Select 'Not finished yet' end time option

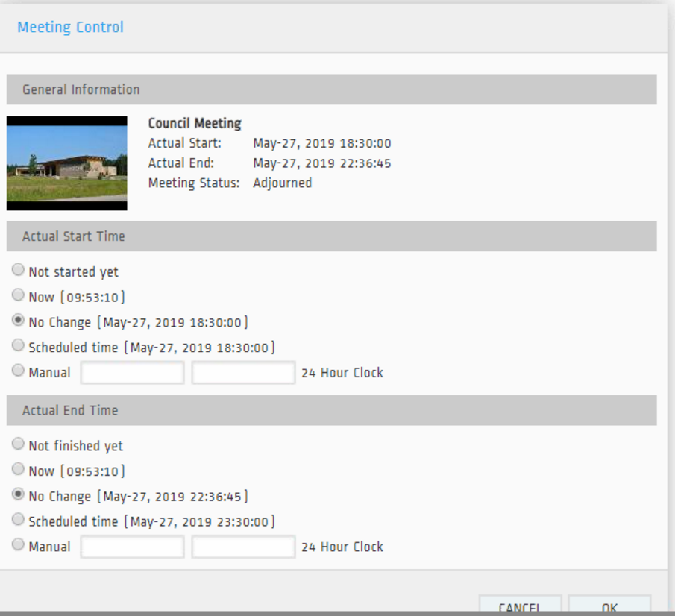pos(18,444)
